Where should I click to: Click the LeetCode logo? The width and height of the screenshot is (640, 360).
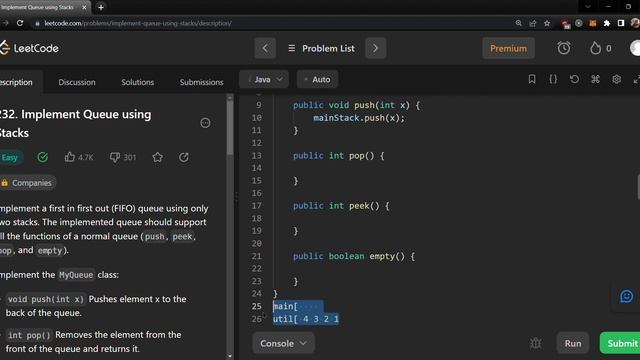pos(29,48)
